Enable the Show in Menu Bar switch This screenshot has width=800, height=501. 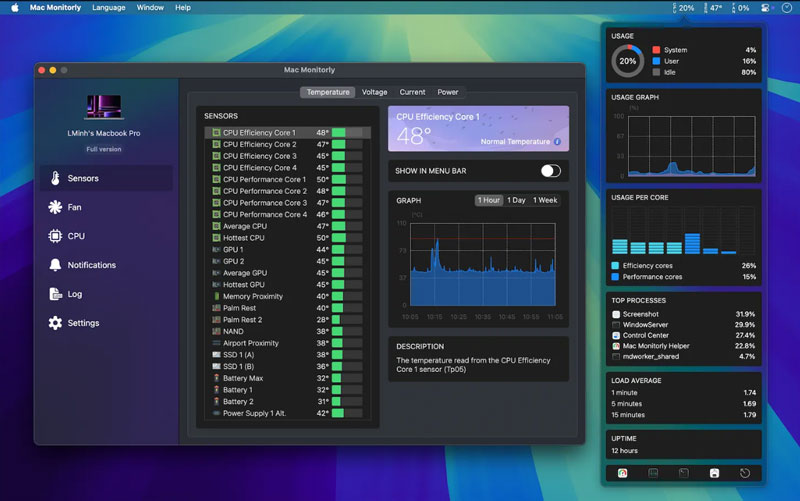(x=550, y=171)
